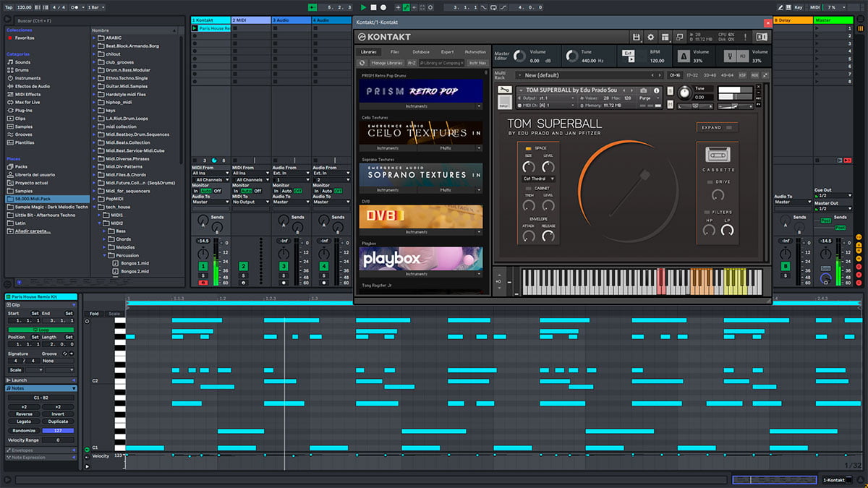
Task: Open track 2 MIDI To No Output dropdown
Action: pyautogui.click(x=251, y=202)
